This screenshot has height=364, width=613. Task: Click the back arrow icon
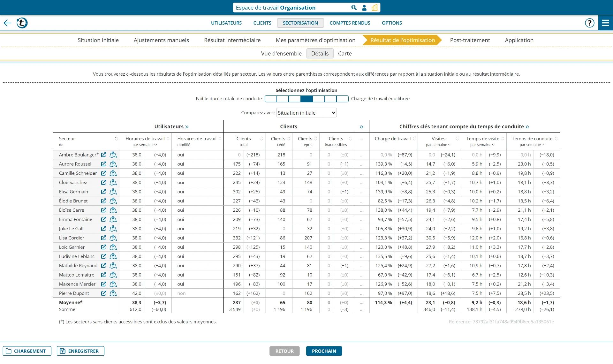(x=7, y=23)
